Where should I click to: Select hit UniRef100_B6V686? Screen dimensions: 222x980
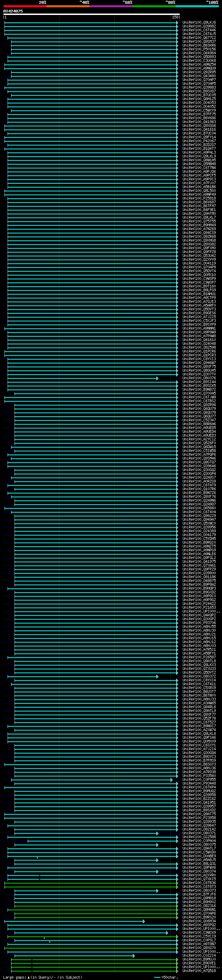(x=199, y=118)
